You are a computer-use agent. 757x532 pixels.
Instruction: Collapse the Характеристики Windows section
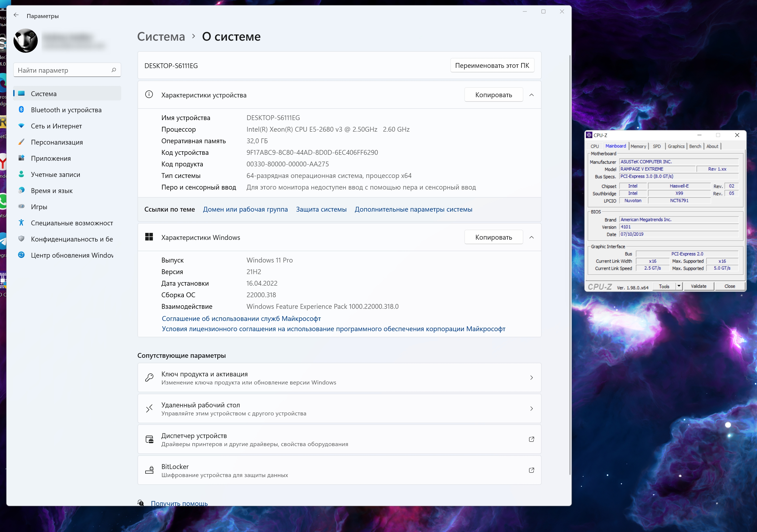531,237
